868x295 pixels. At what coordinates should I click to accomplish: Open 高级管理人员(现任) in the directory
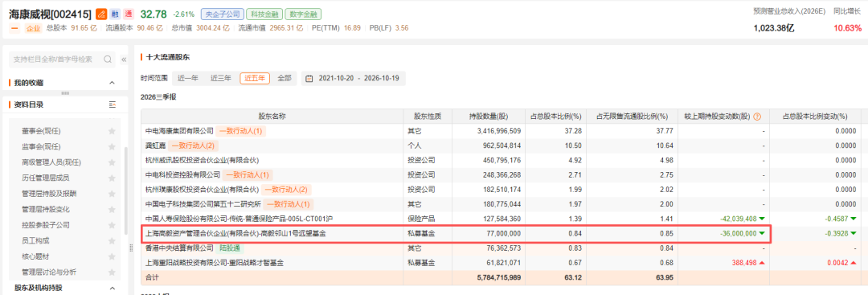pos(51,162)
